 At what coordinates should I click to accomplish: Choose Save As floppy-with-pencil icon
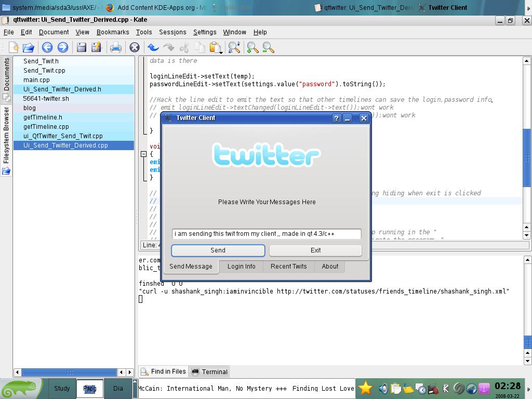point(96,47)
